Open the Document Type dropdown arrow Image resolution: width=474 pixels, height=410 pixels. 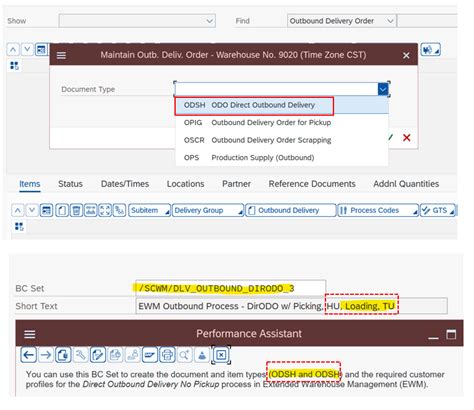coord(383,89)
